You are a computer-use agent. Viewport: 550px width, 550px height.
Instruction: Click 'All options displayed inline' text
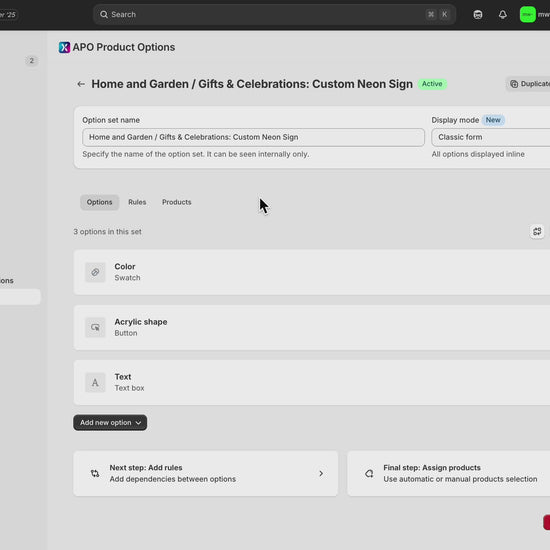[x=478, y=154]
